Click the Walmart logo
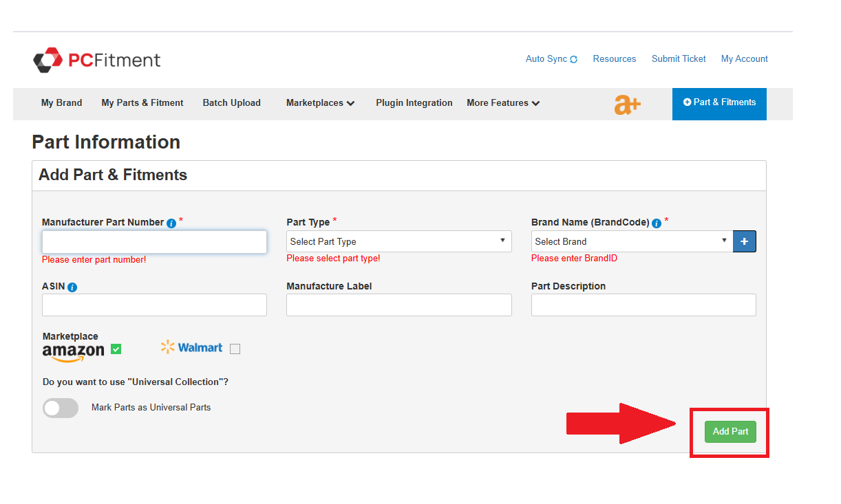Viewport: 841px width, 504px height. [x=192, y=348]
